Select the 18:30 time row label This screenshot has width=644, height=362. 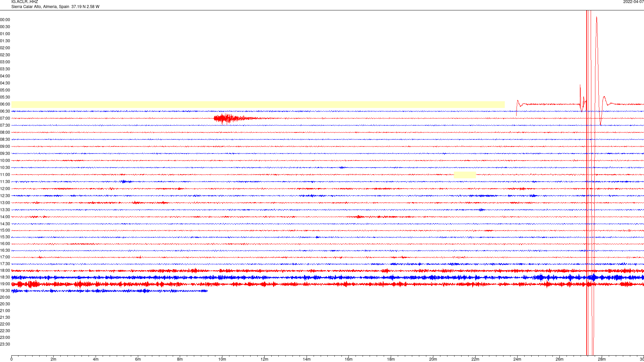(x=5, y=277)
